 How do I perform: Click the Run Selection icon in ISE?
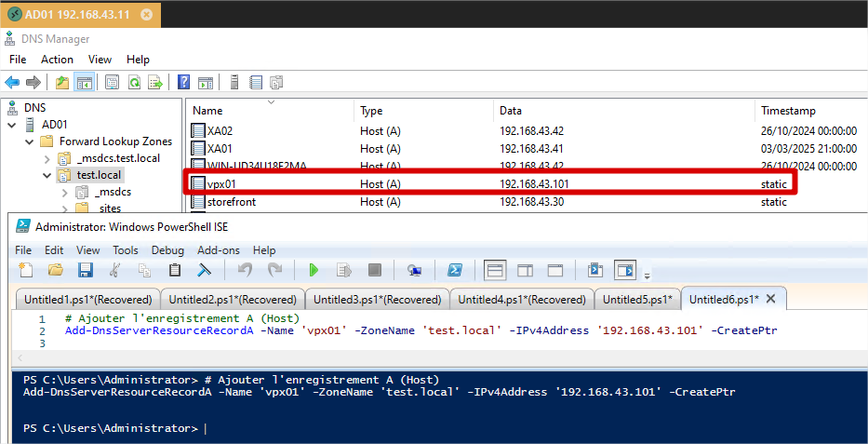point(344,270)
